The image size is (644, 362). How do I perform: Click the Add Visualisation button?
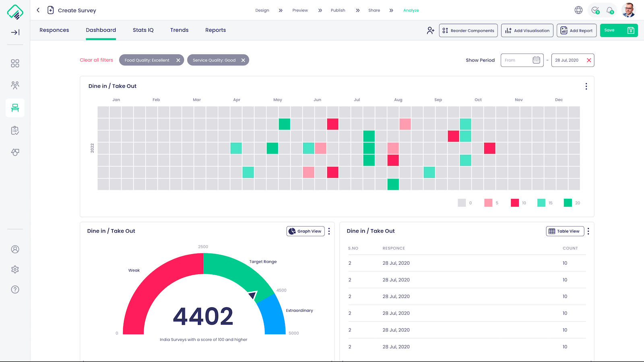tap(527, 31)
